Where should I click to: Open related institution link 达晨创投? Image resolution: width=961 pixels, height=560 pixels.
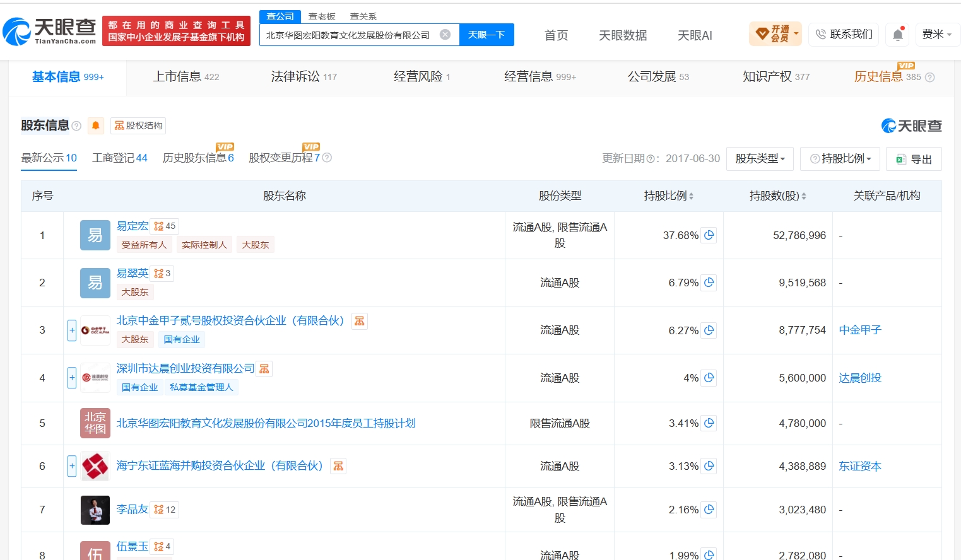pos(860,378)
